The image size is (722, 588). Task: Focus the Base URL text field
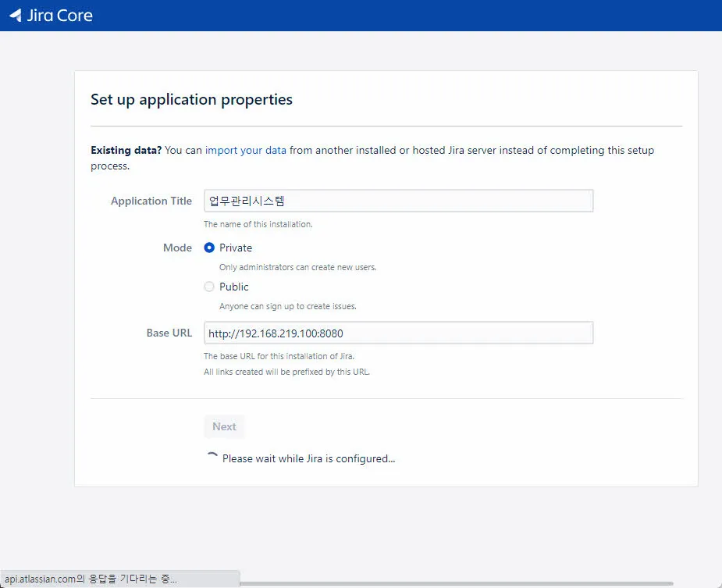[x=398, y=333]
